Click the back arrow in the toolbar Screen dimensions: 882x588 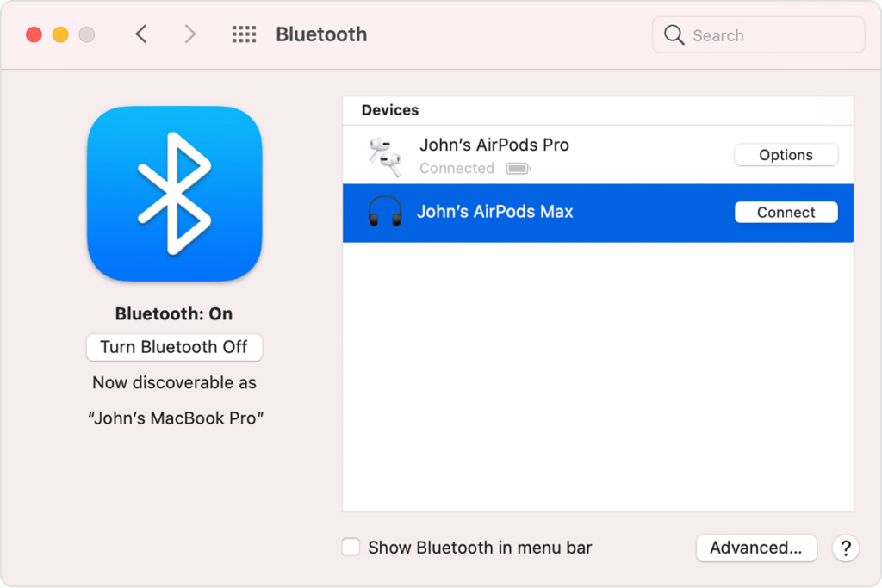pos(141,34)
